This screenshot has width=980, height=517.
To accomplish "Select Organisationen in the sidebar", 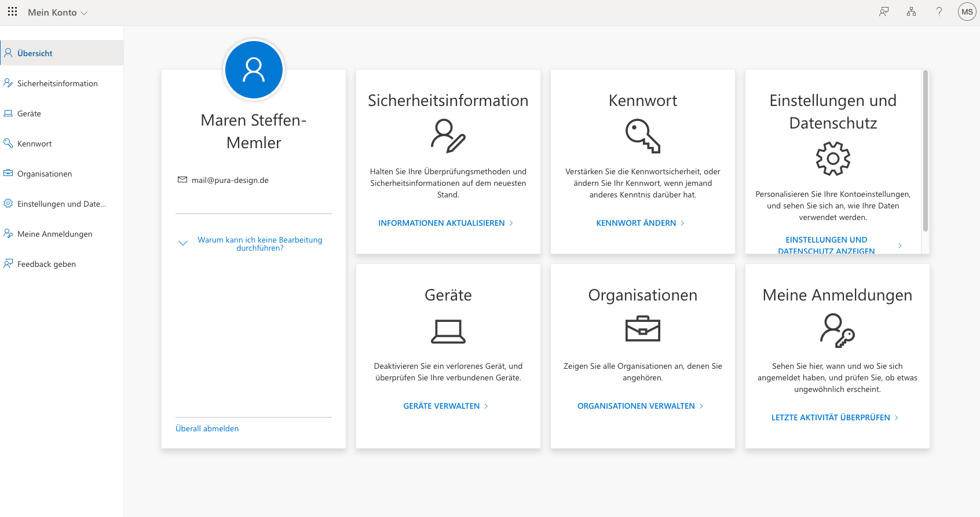I will coord(62,174).
